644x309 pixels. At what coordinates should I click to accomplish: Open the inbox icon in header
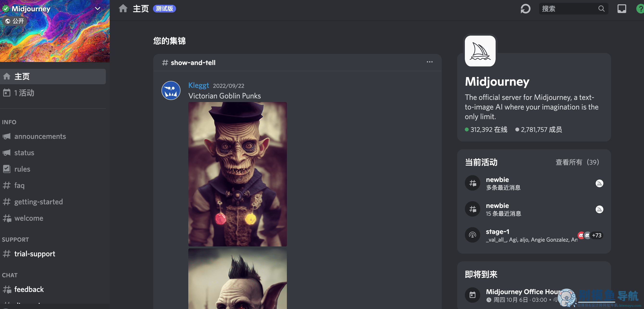[x=621, y=9]
